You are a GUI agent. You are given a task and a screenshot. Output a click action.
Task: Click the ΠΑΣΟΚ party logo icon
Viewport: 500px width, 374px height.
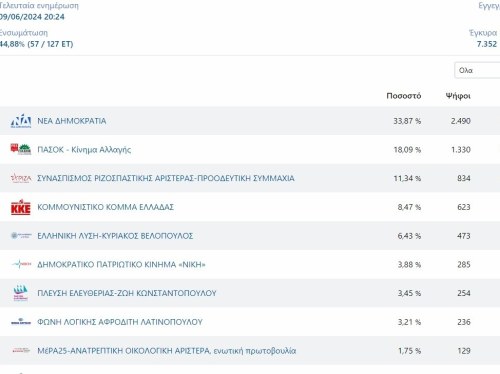click(x=21, y=149)
